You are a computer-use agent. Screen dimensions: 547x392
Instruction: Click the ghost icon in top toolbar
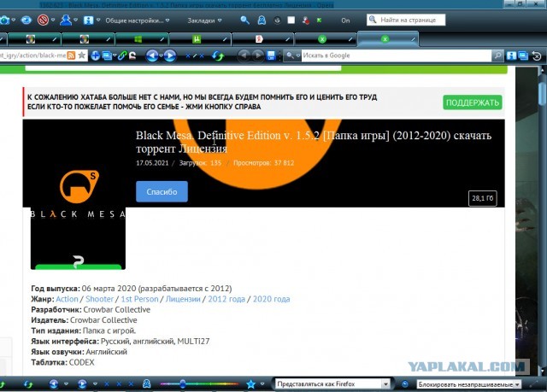262,20
